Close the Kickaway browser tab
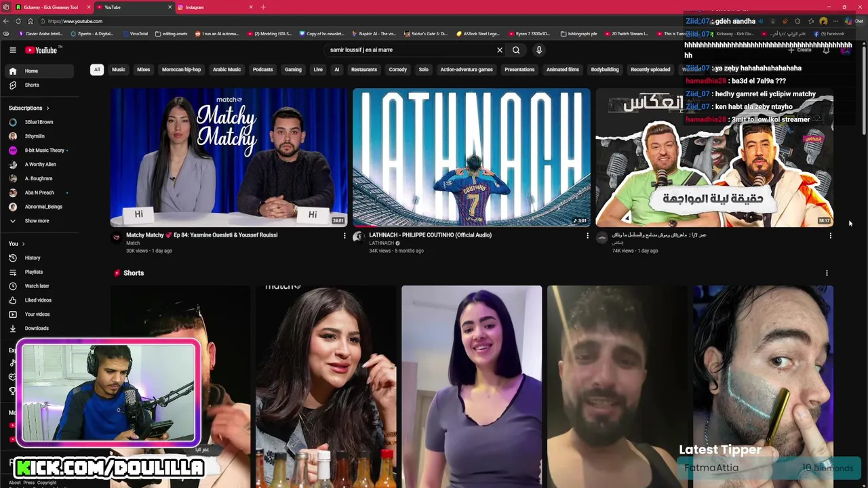 [x=88, y=7]
